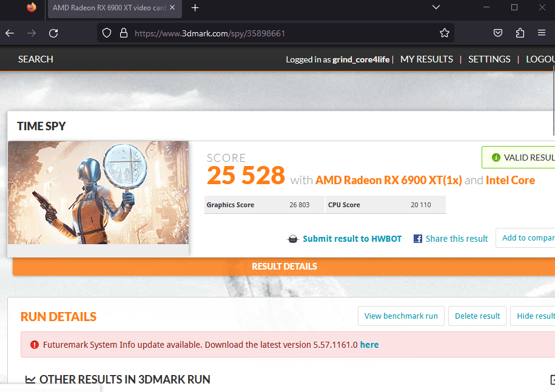Click the site security padlock icon
The height and width of the screenshot is (392, 555).
[x=124, y=33]
